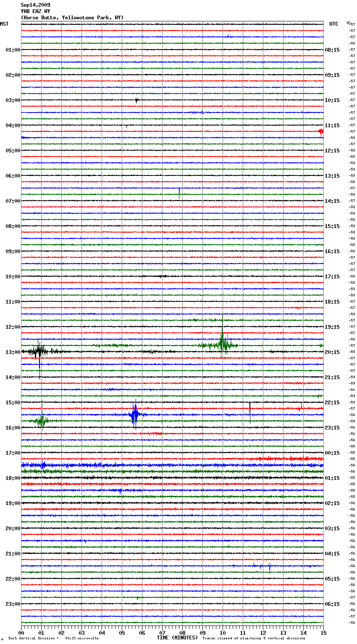Click the TIME (MINUTES) axis title
Screen dimensions: 357x644
coord(177,638)
